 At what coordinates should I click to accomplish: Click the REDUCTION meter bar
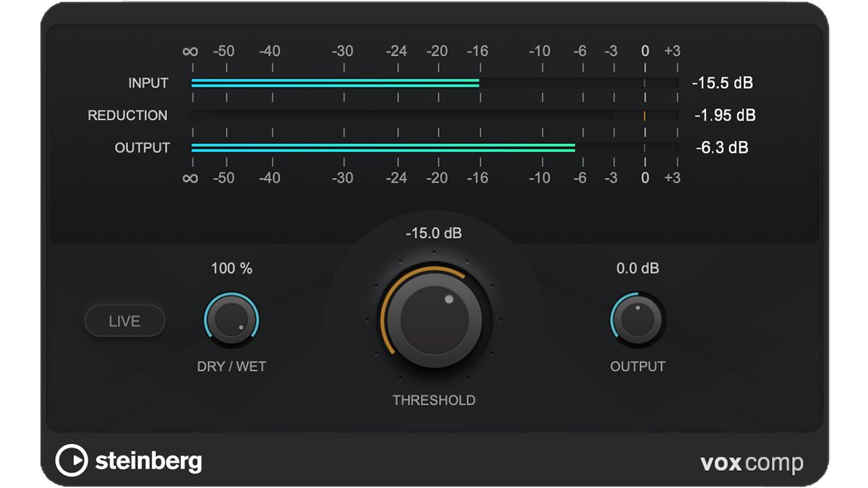[434, 116]
